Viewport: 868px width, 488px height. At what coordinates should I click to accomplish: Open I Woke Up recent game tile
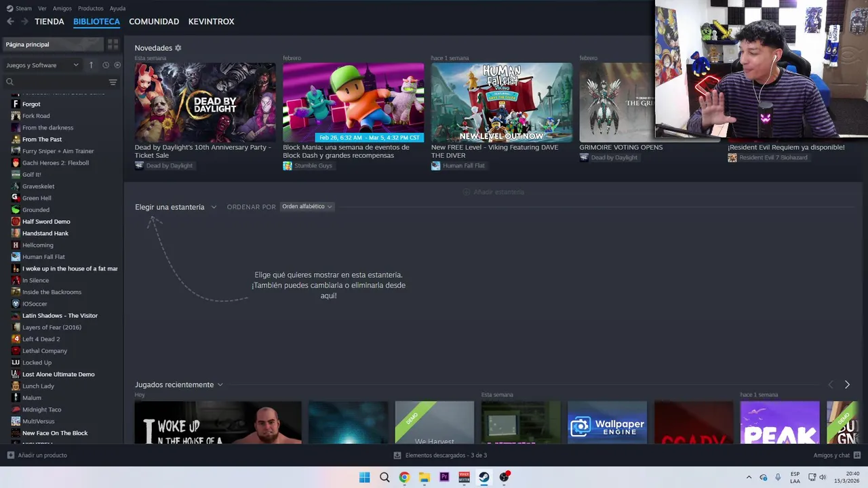(218, 423)
